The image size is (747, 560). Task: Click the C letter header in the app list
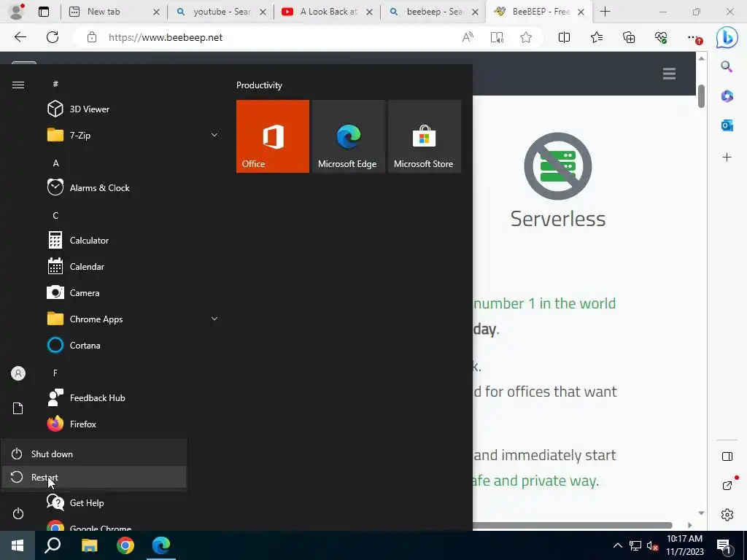click(55, 215)
